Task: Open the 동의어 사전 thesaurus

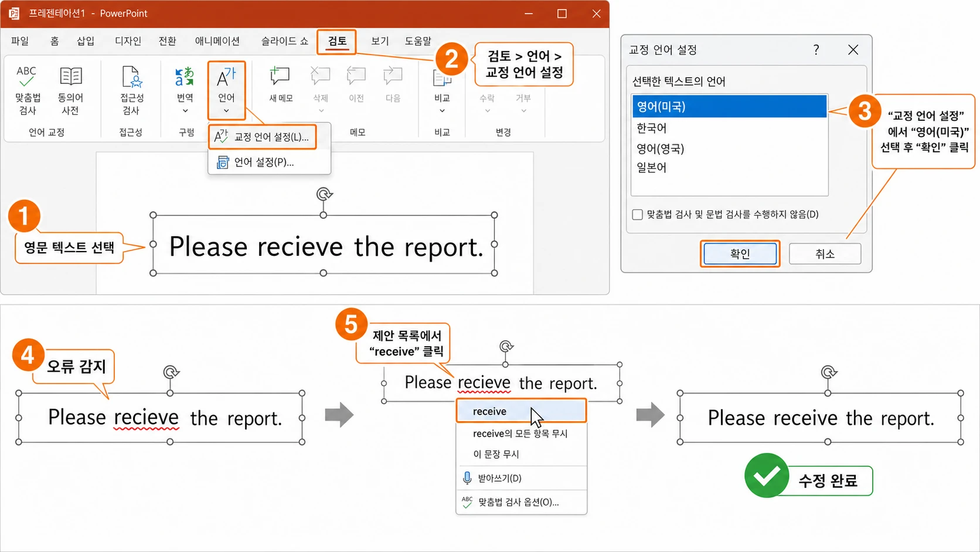Action: point(70,90)
